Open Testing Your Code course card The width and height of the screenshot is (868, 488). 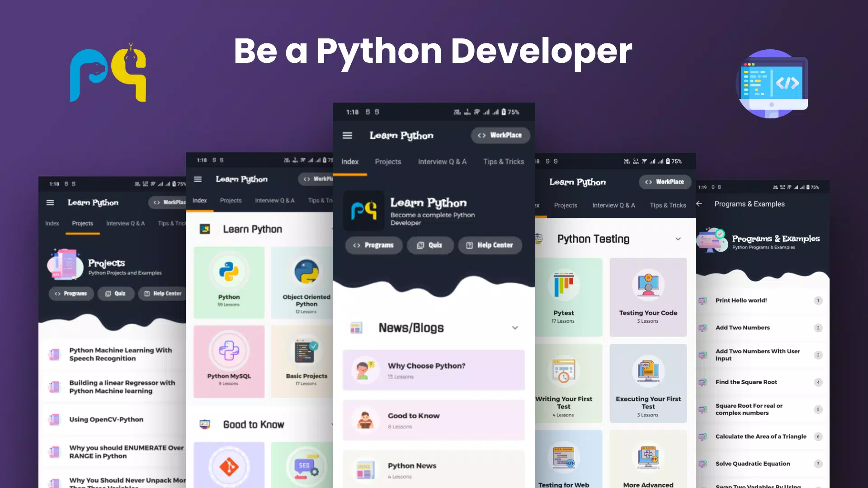pos(648,297)
